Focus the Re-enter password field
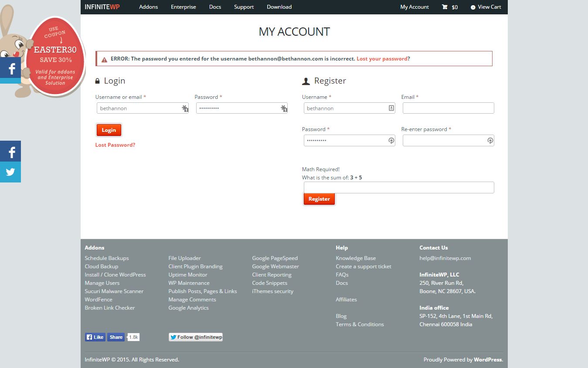588x368 pixels. 449,140
